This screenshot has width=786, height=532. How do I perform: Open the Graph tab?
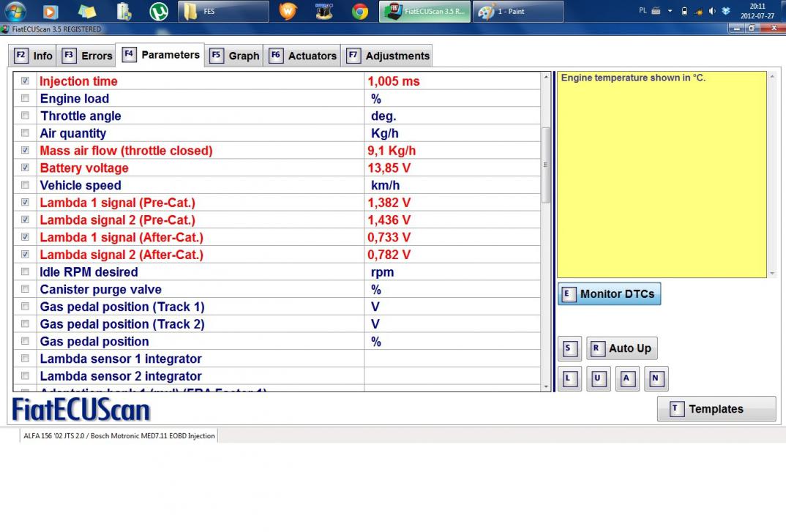[x=235, y=56]
